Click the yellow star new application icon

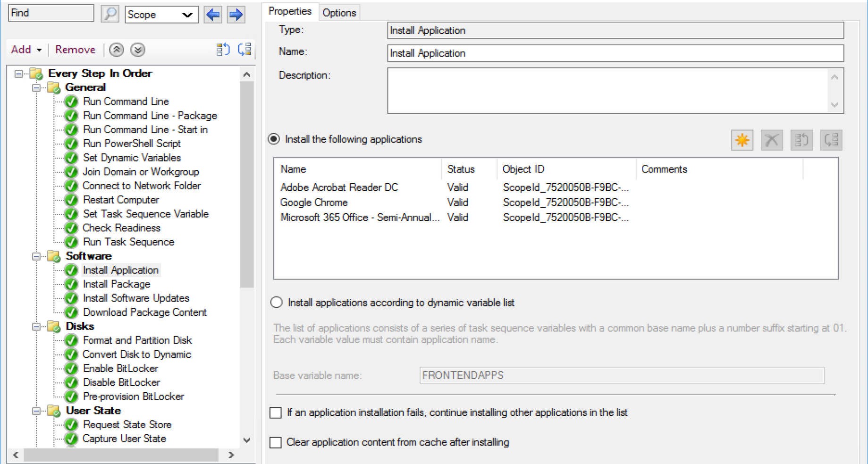pos(742,140)
